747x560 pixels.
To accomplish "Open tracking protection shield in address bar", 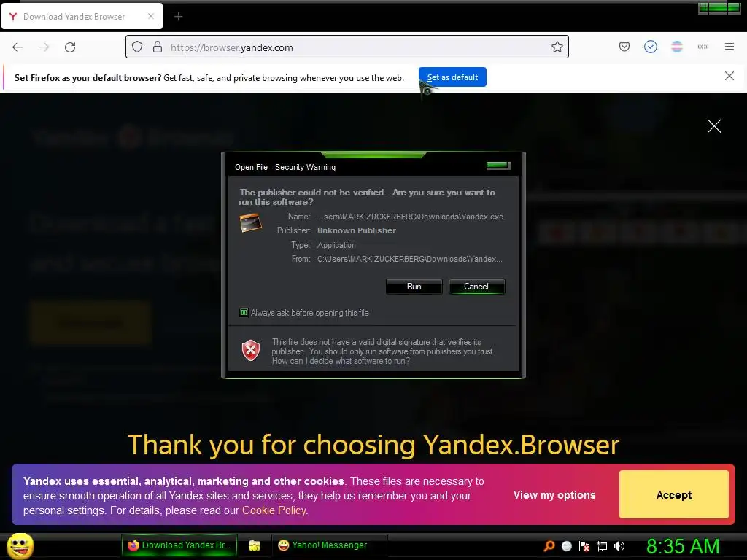I will pos(137,47).
